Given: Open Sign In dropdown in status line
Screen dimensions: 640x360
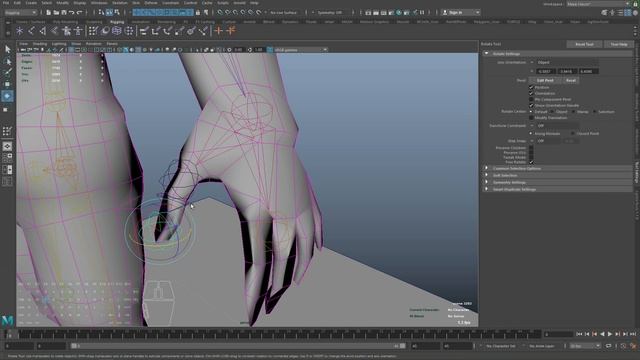Looking at the screenshot, I should tap(461, 13).
